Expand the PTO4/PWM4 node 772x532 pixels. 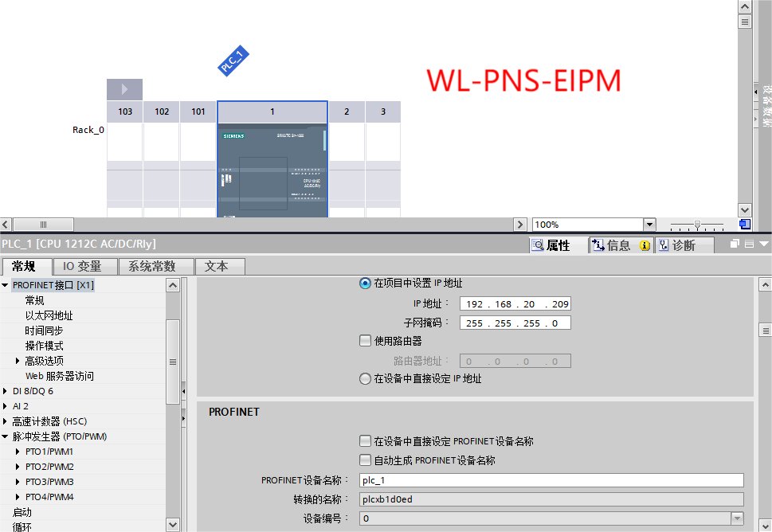pos(18,497)
